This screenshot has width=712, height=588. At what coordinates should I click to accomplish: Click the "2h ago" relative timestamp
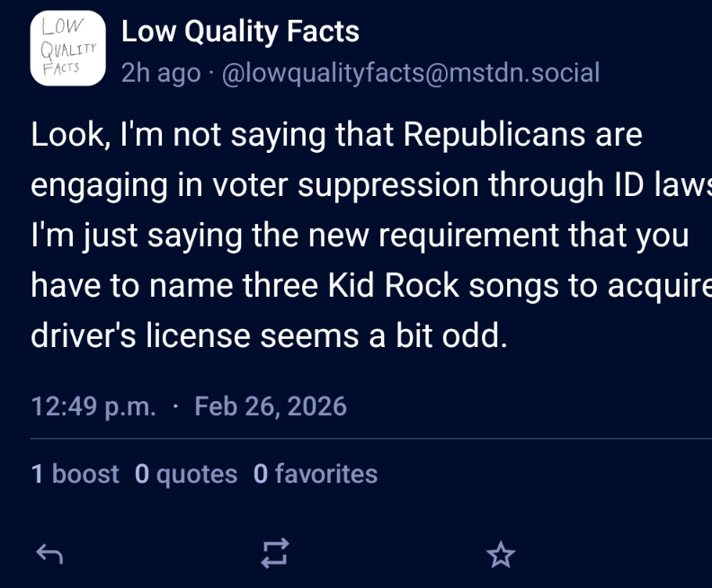(x=161, y=73)
